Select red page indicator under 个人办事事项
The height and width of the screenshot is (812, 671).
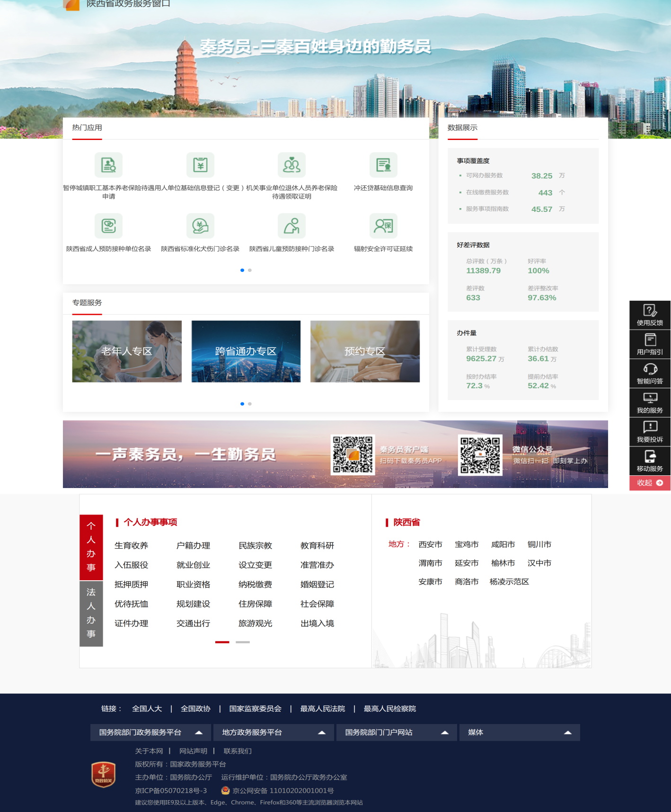click(x=222, y=642)
